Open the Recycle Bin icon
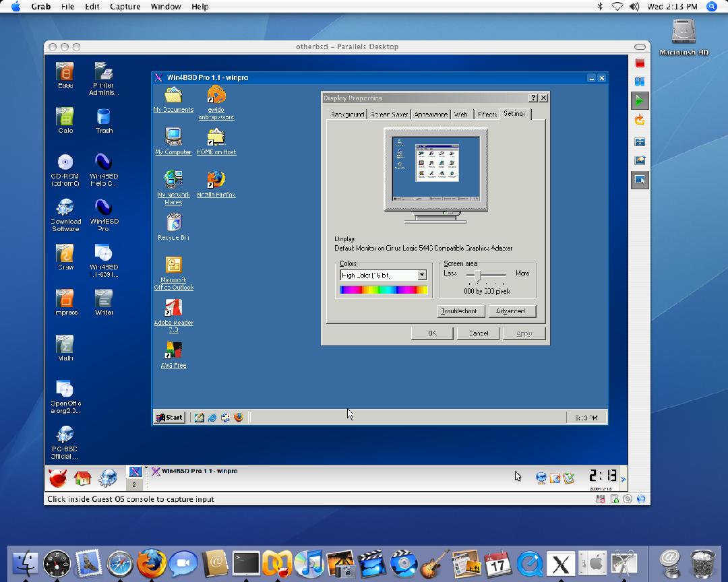This screenshot has width=728, height=582. pyautogui.click(x=174, y=226)
